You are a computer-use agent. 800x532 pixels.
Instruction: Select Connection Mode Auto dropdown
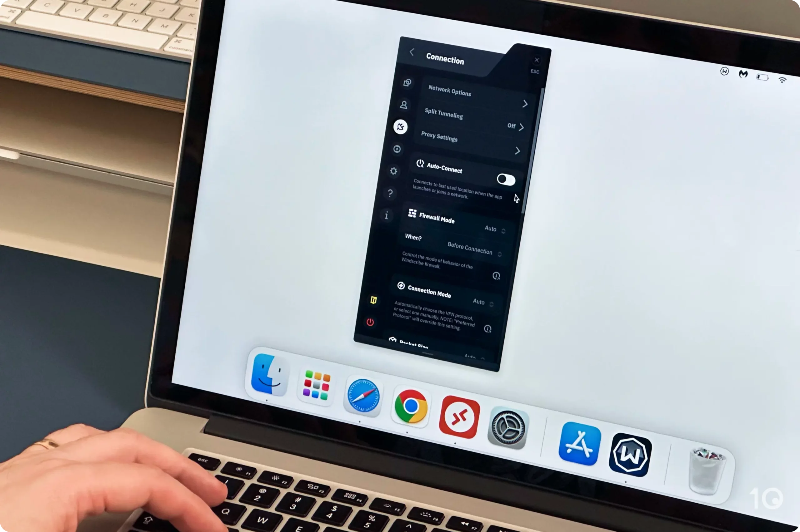tap(484, 302)
